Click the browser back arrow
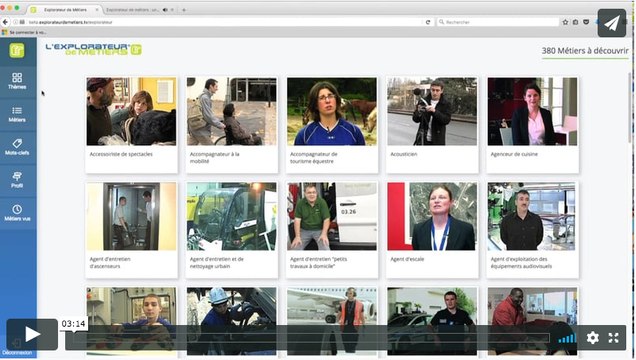This screenshot has height=360, width=636. tap(5, 22)
